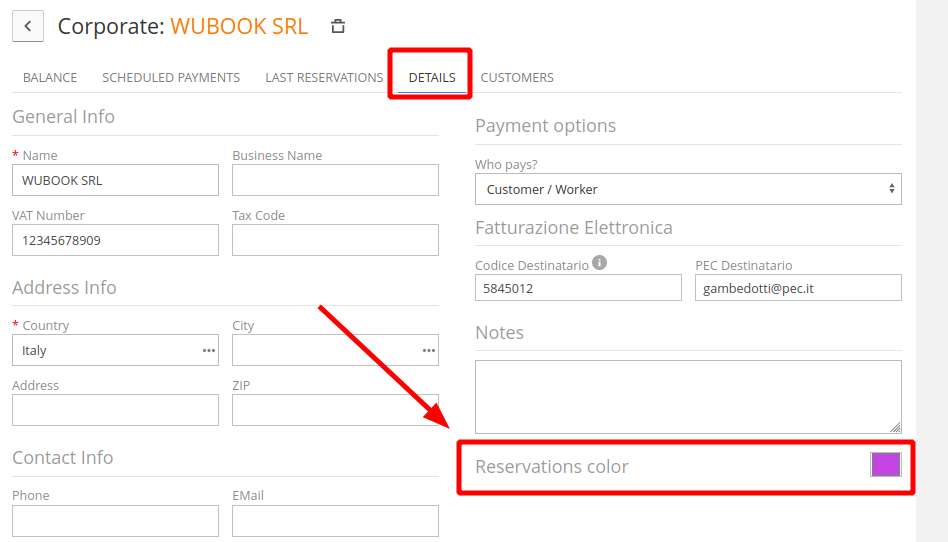Switch to the Balance tab
The image size is (948, 542).
click(x=50, y=77)
